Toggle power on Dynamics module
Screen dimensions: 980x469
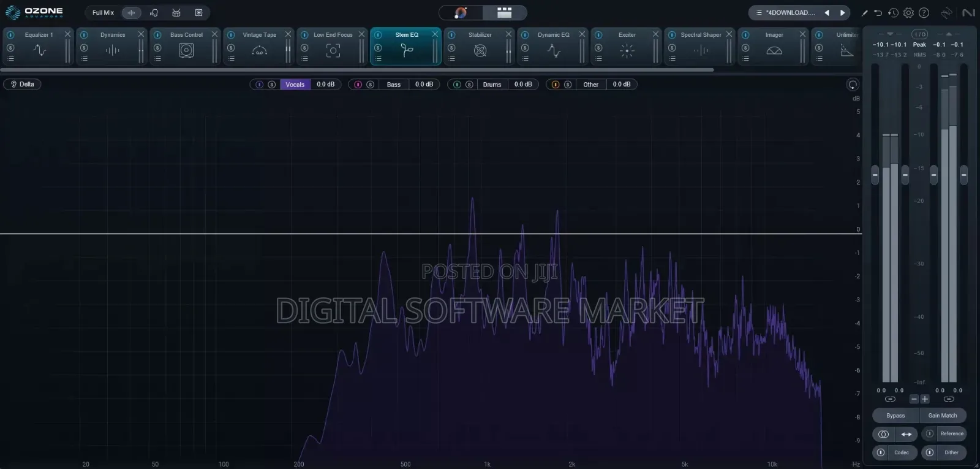coord(84,35)
